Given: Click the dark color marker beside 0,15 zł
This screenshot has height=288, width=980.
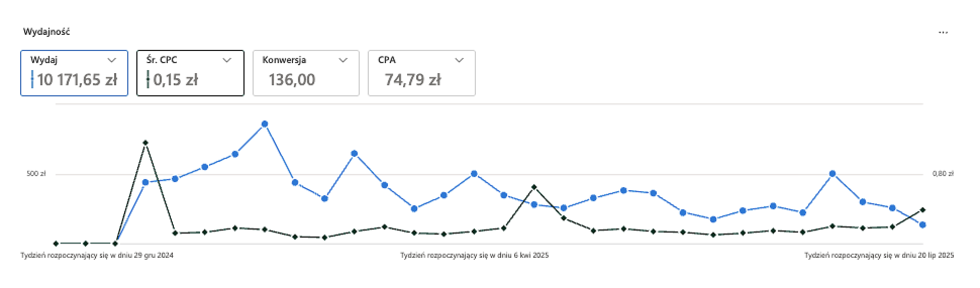Looking at the screenshot, I should coord(148,80).
